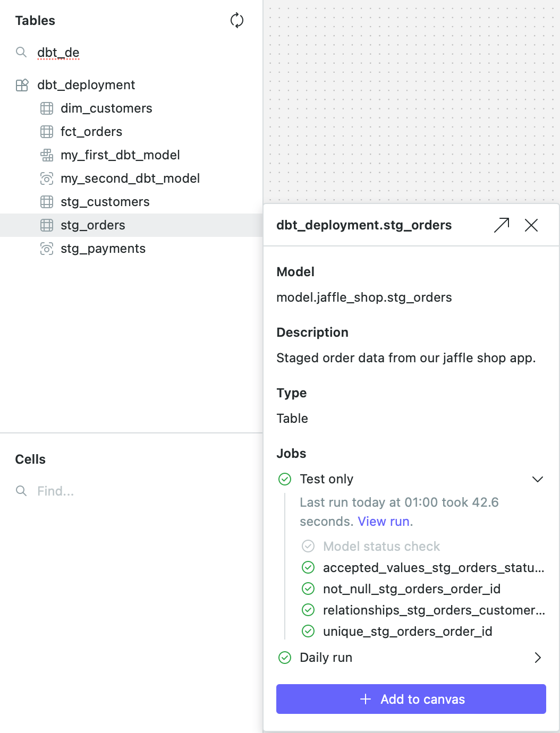
Task: Select the stg_customers table in the list
Action: pyautogui.click(x=105, y=201)
